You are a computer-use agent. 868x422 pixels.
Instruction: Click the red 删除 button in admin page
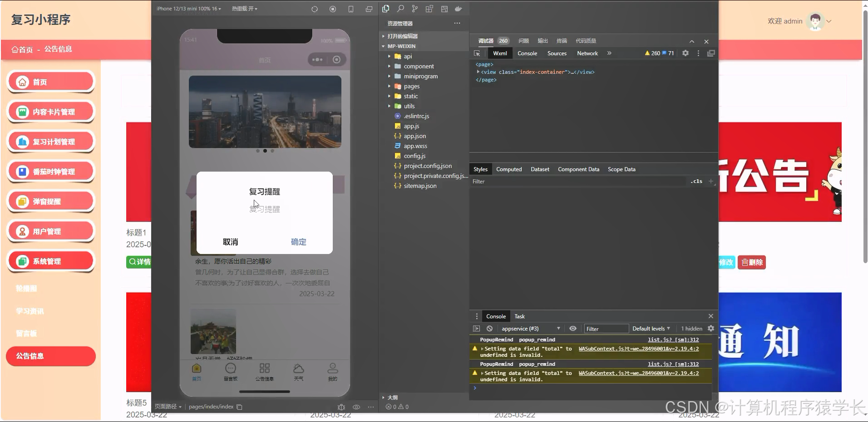[752, 262]
